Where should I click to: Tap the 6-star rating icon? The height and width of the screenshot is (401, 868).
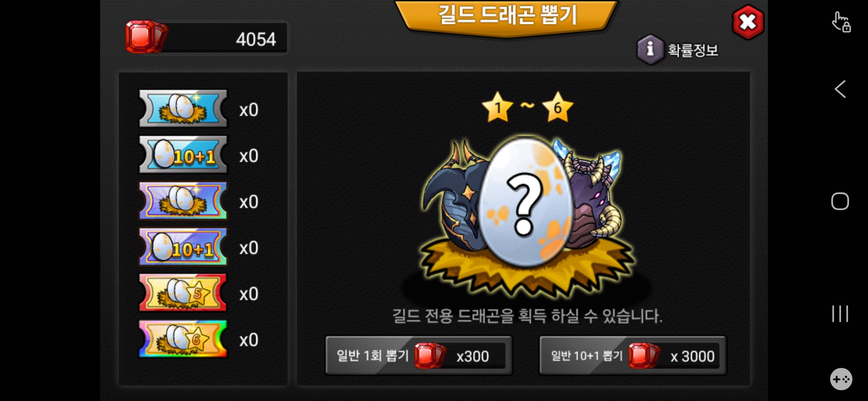tap(558, 108)
